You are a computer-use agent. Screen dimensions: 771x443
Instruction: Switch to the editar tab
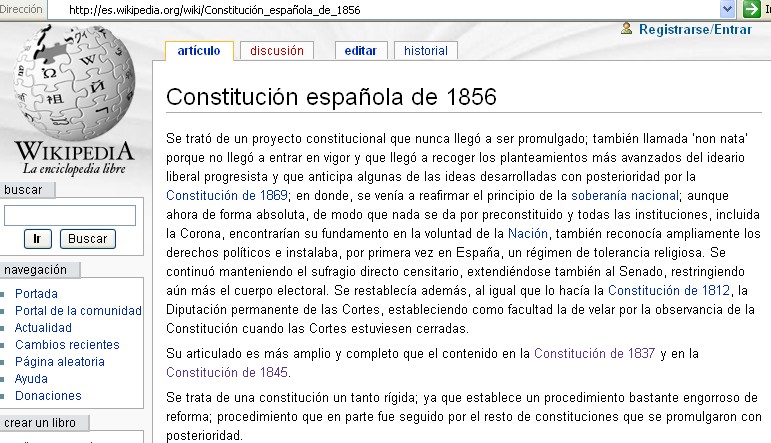pos(360,51)
